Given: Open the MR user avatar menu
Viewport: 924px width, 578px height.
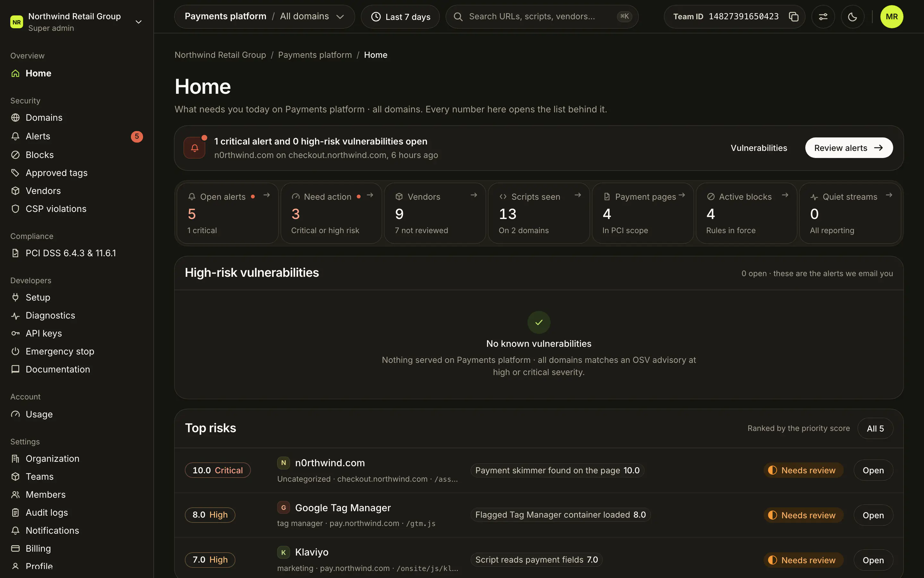Looking at the screenshot, I should [x=892, y=17].
